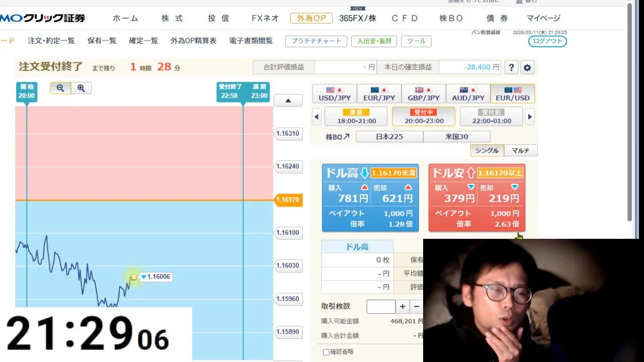Click ドル高 sell price up-arrow icon
Screen dimensions: 644x362
[x=408, y=188]
